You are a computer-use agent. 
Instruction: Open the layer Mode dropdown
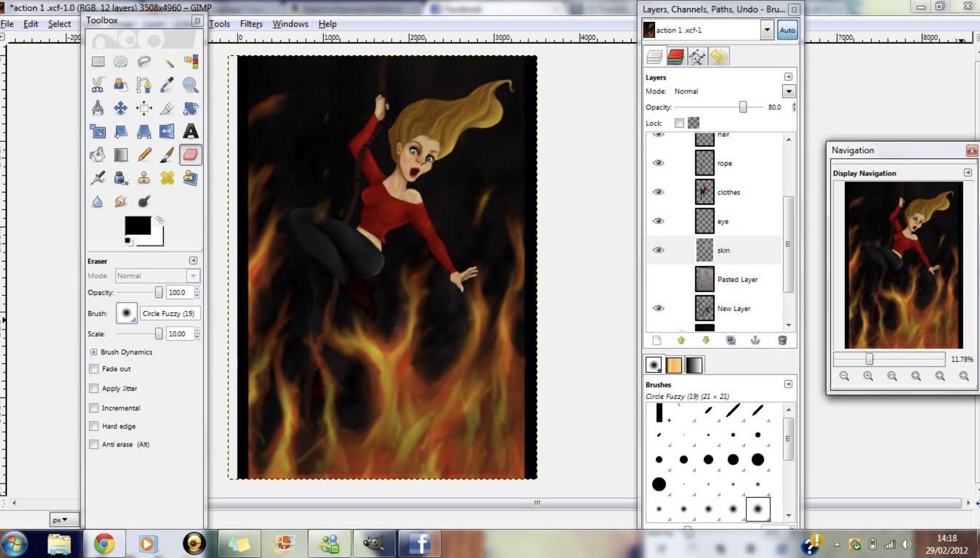789,91
